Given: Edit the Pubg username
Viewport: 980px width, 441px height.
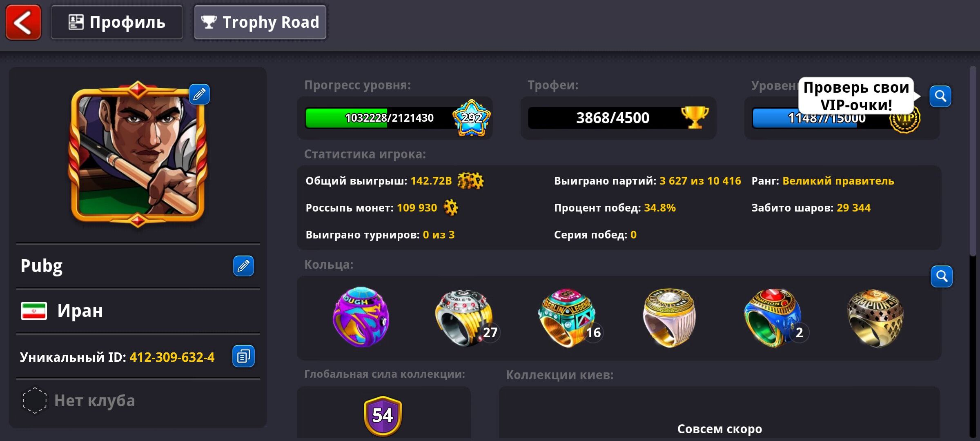Looking at the screenshot, I should coord(243,266).
